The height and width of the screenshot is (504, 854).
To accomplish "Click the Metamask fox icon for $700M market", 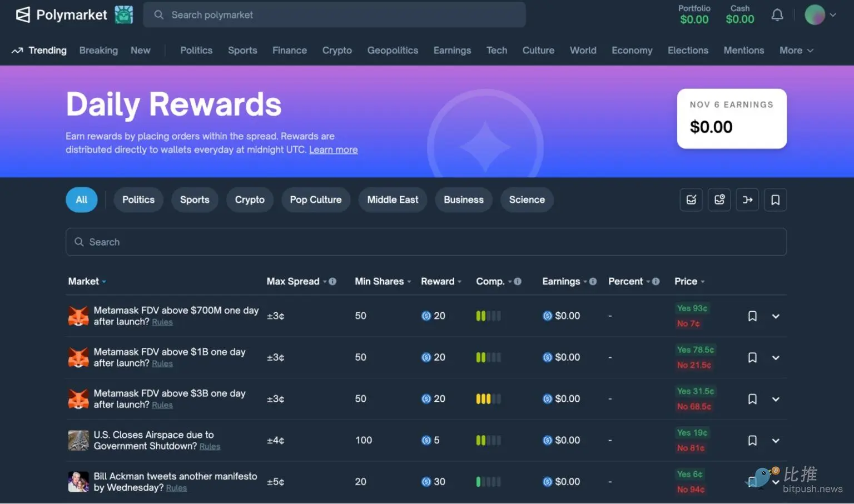I will 78,316.
